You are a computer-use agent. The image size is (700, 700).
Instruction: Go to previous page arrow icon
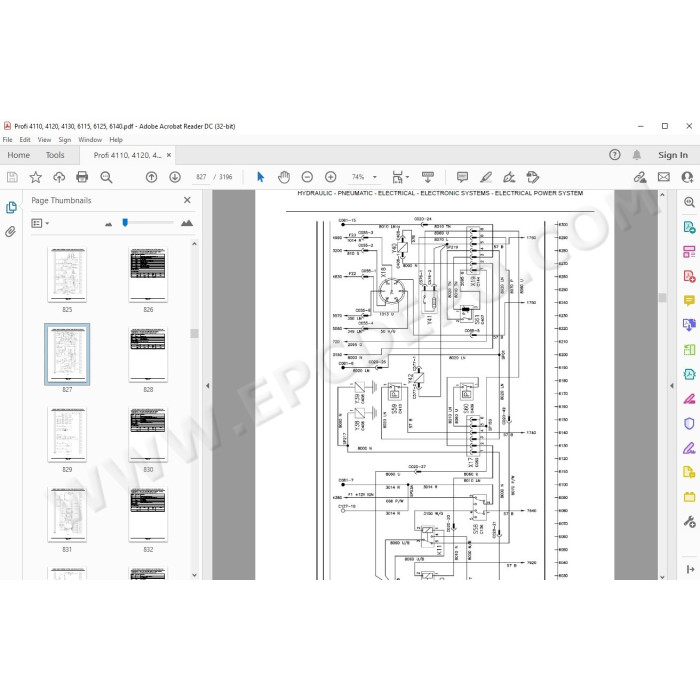151,177
